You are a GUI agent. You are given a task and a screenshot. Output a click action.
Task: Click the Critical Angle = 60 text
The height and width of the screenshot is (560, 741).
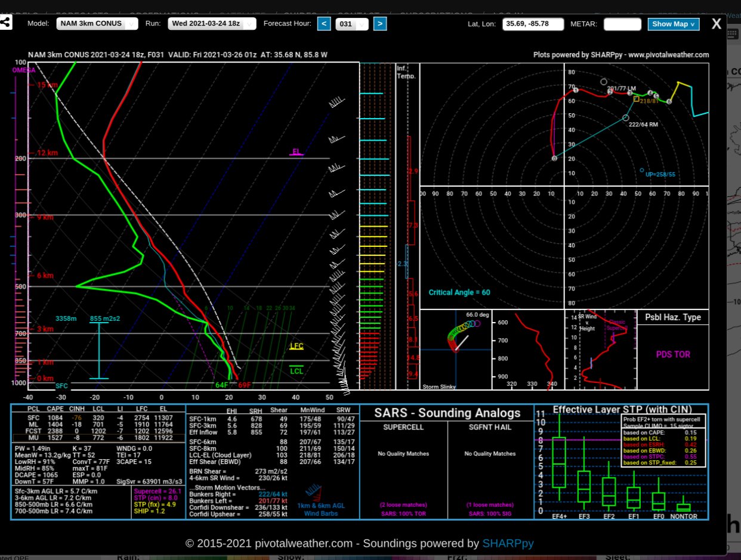click(459, 292)
